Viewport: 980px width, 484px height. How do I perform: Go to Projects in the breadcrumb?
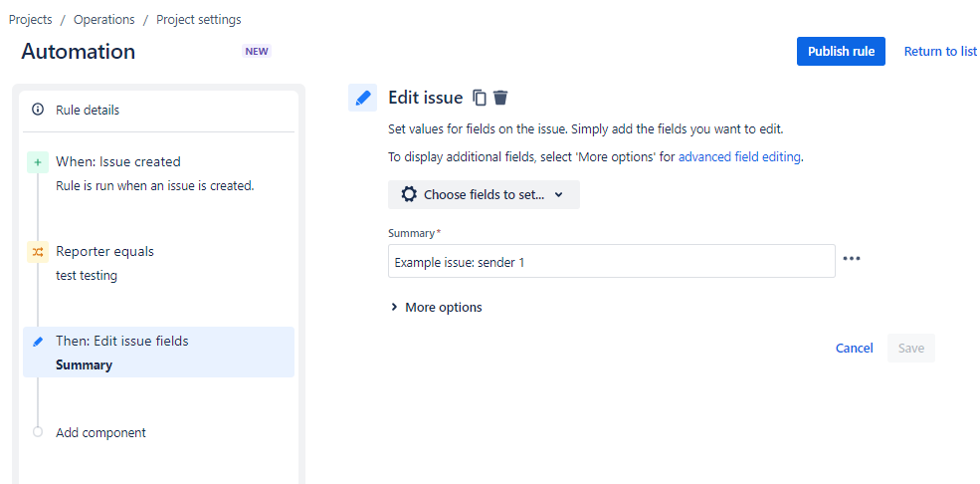coord(30,19)
